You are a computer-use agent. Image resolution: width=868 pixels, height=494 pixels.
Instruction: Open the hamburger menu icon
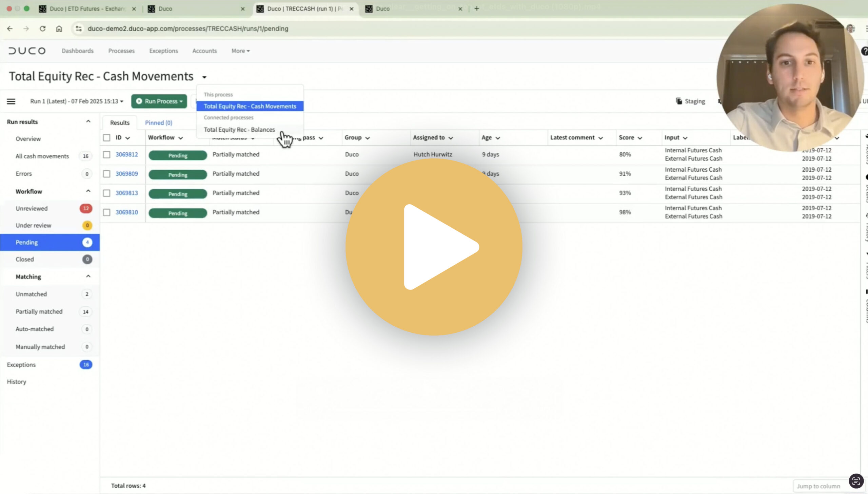tap(11, 101)
